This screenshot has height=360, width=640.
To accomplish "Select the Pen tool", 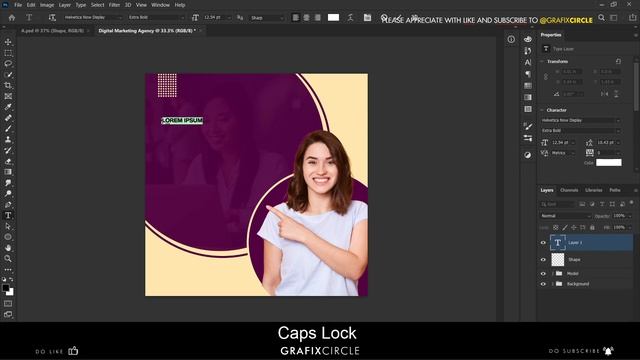I will tap(8, 204).
